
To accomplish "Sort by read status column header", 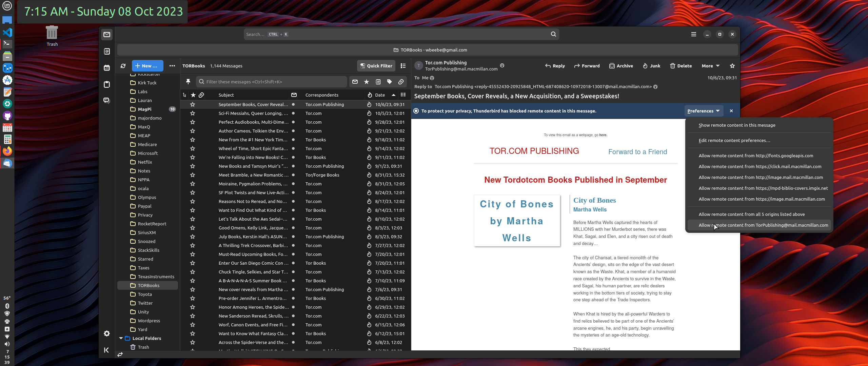I will 294,95.
